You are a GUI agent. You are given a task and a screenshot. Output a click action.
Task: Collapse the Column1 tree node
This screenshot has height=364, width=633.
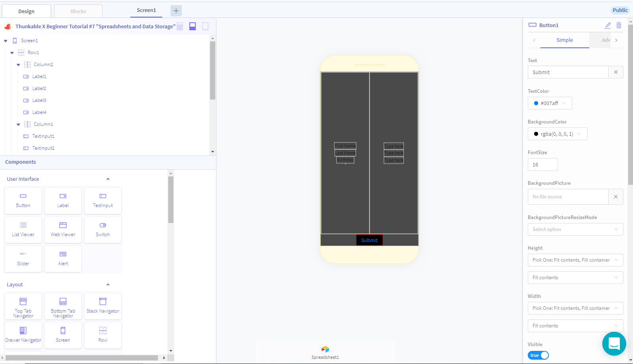click(18, 124)
